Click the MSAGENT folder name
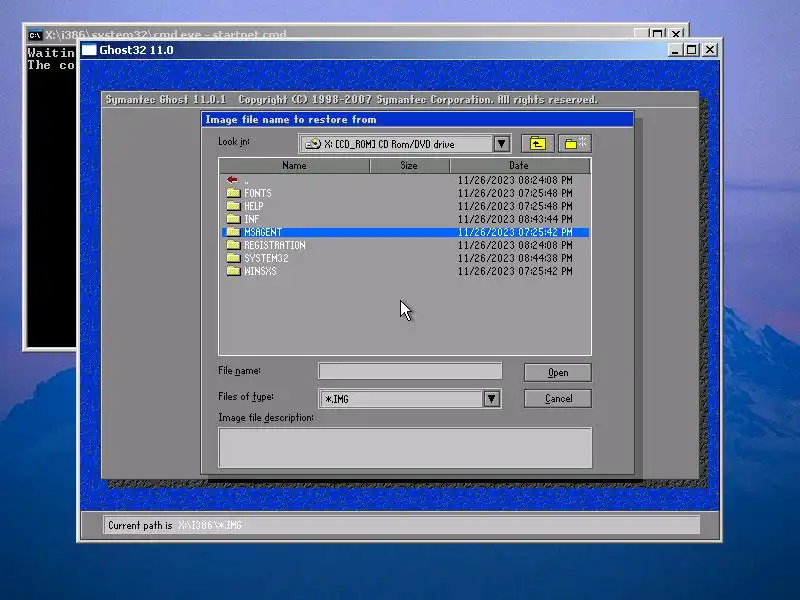This screenshot has width=800, height=600. (x=263, y=232)
